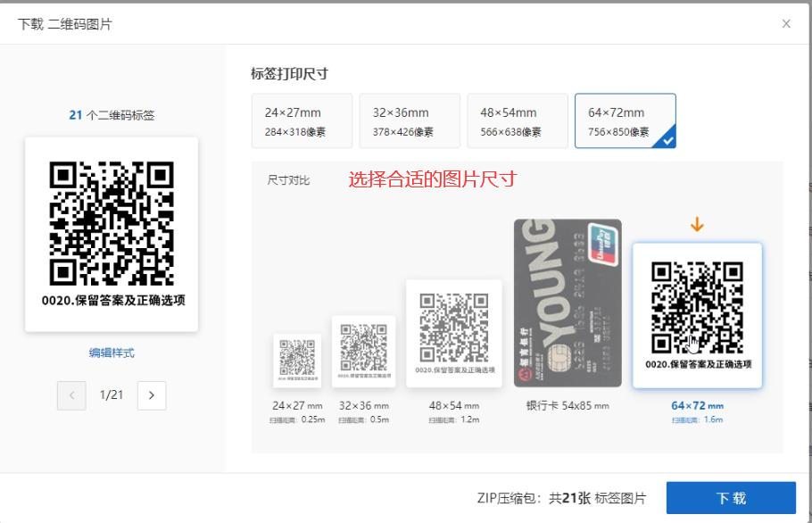Click the '48×54 mm' caption under thumbnail
The width and height of the screenshot is (812, 523).
pos(454,405)
